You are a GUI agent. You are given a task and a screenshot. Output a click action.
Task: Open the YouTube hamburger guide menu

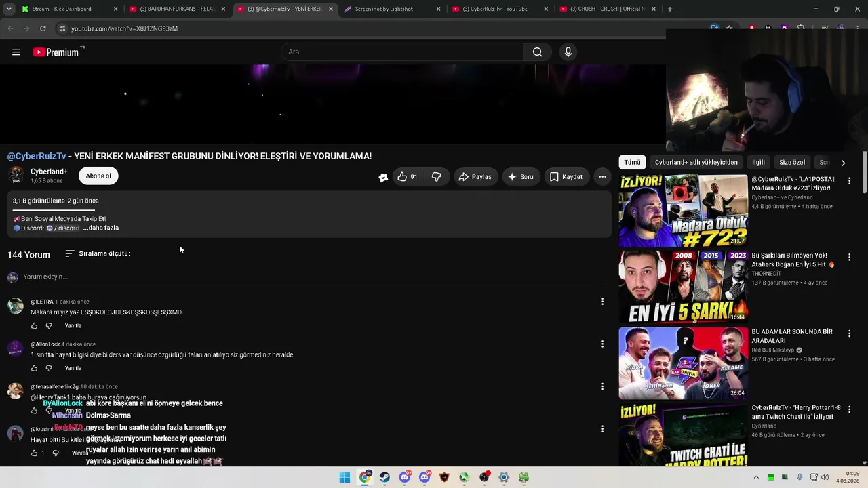(16, 52)
